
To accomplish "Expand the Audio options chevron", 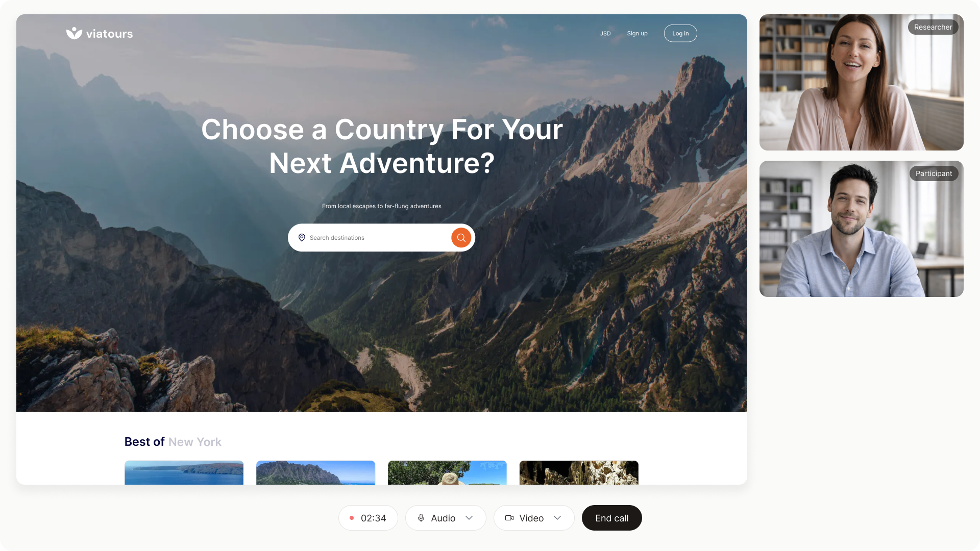I will coord(469,518).
